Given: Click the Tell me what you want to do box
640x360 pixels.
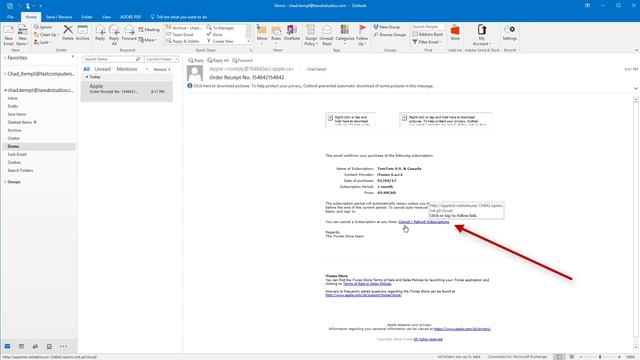Looking at the screenshot, I should (179, 17).
